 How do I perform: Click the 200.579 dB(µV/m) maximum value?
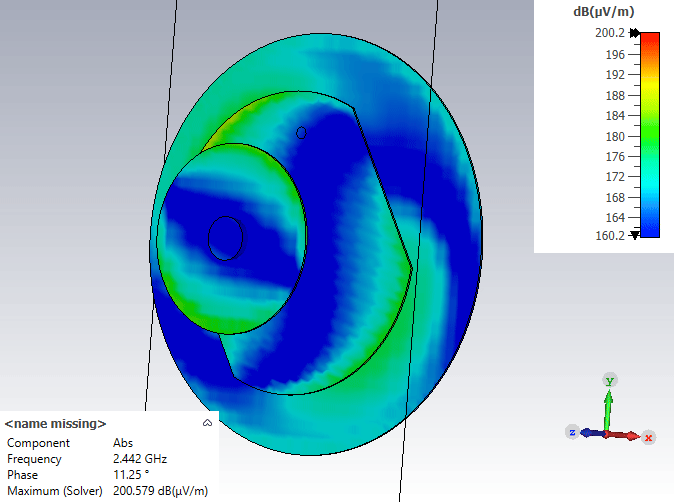pyautogui.click(x=160, y=491)
